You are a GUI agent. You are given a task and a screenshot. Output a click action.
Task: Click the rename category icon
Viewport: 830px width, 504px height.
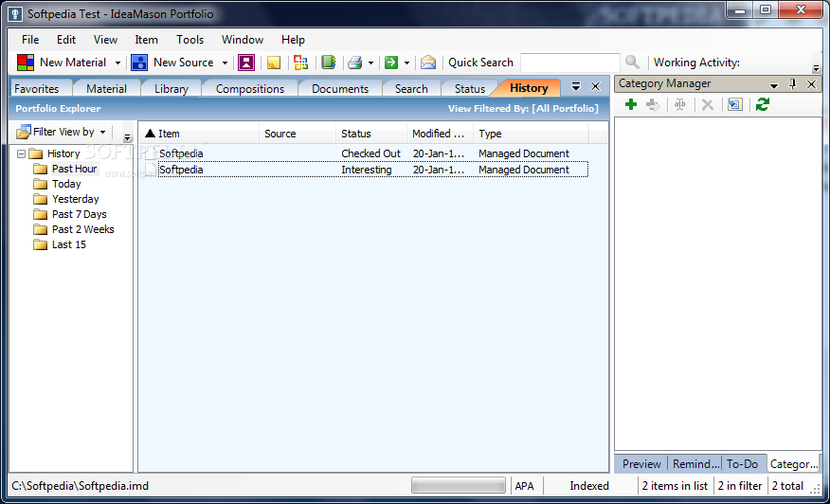[680, 105]
